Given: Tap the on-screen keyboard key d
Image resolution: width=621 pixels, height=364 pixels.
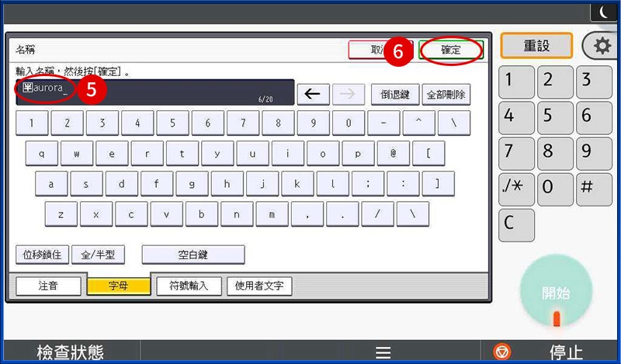Looking at the screenshot, I should click(x=122, y=184).
